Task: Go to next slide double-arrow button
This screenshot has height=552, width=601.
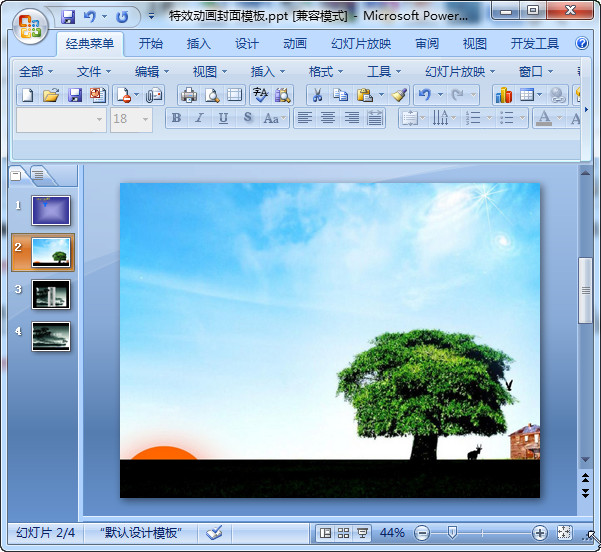Action: [x=585, y=493]
